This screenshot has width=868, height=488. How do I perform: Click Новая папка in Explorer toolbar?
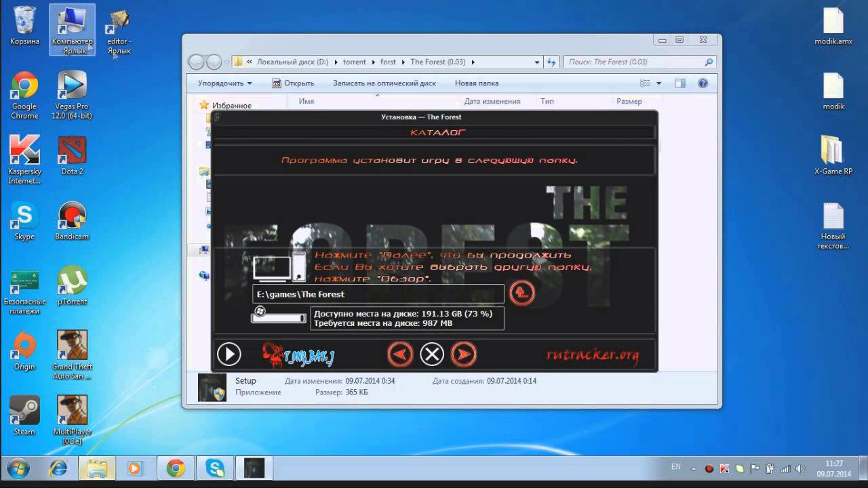[x=477, y=83]
